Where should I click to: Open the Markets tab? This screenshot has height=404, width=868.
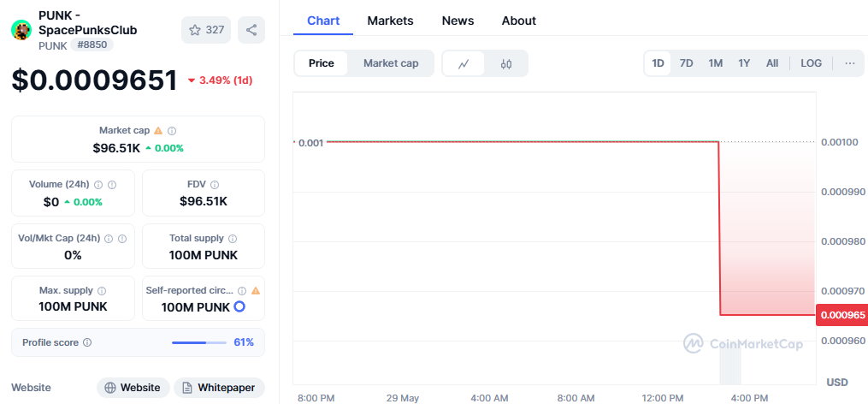390,21
